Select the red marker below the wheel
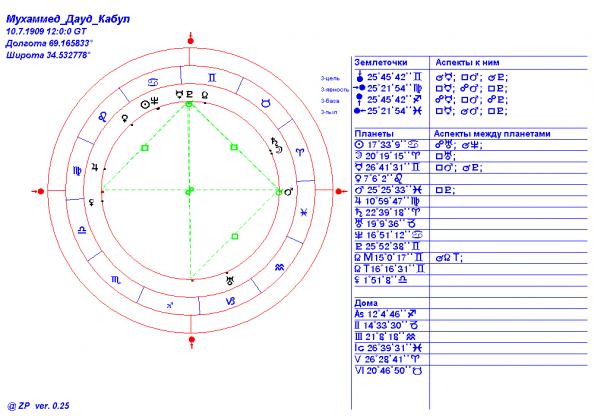Image resolution: width=594 pixels, height=416 pixels. [192, 341]
